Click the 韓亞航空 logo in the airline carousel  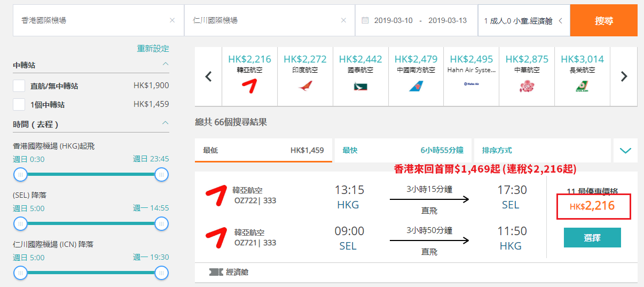click(249, 86)
